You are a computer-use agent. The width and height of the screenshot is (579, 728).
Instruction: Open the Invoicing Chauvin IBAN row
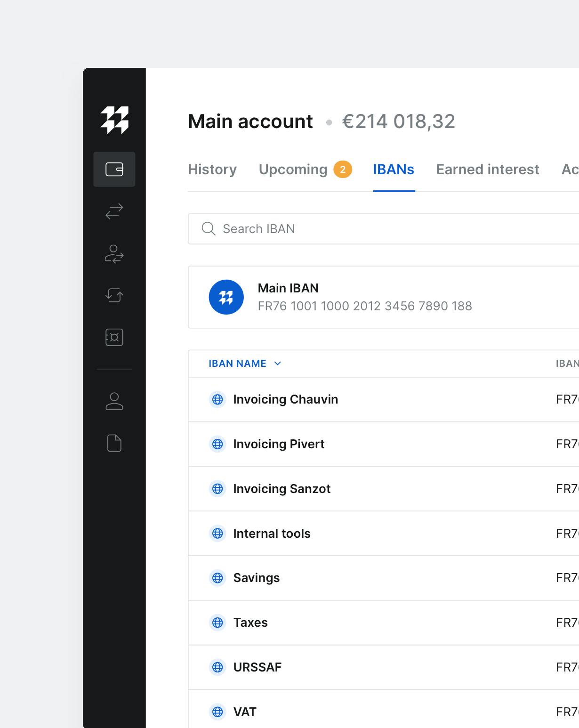pyautogui.click(x=286, y=399)
